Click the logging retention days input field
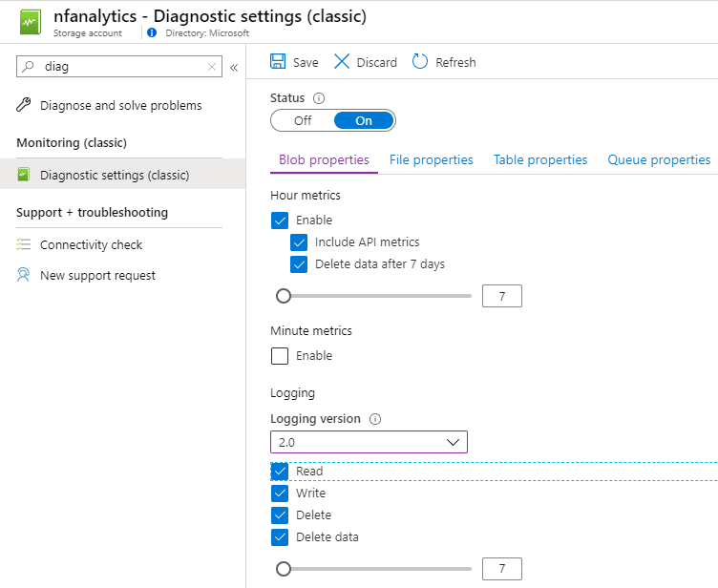Viewport: 718px width, 588px height. click(502, 569)
